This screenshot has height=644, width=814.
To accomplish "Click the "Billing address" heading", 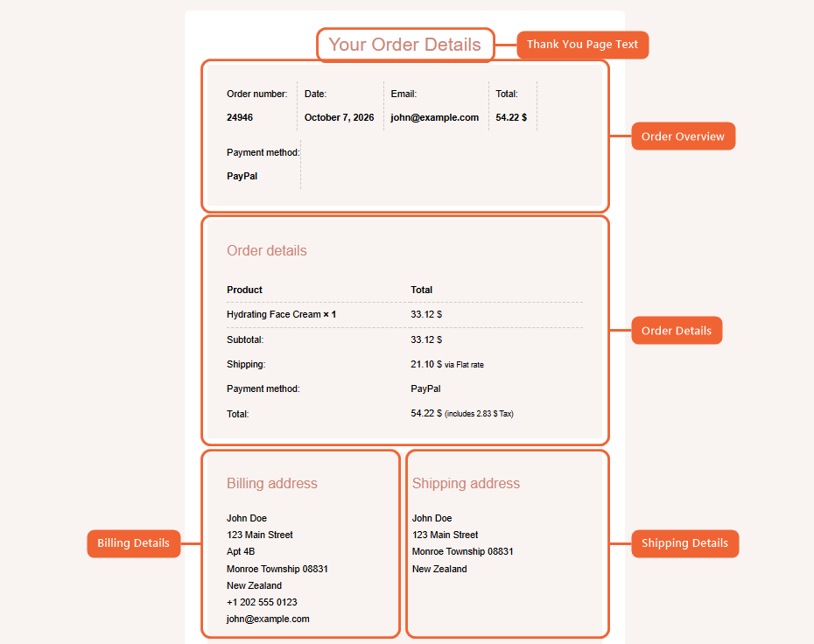I will 272,483.
